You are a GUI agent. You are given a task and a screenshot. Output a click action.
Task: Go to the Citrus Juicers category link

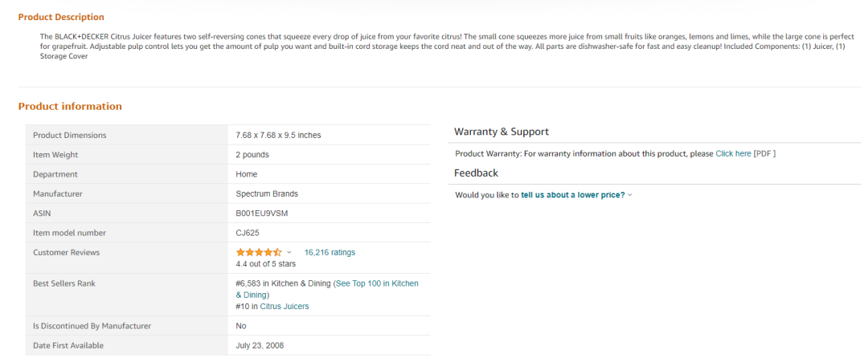point(284,307)
